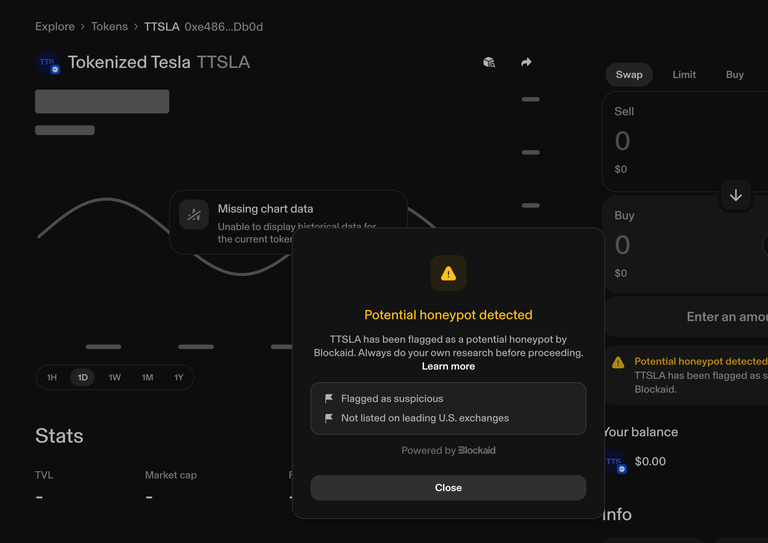Viewport: 768px width, 543px height.
Task: Navigate to Explore via the breadcrumb
Action: 55,27
